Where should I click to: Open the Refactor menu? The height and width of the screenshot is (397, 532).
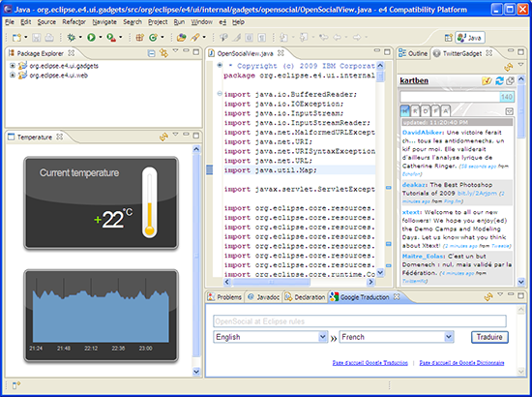74,22
